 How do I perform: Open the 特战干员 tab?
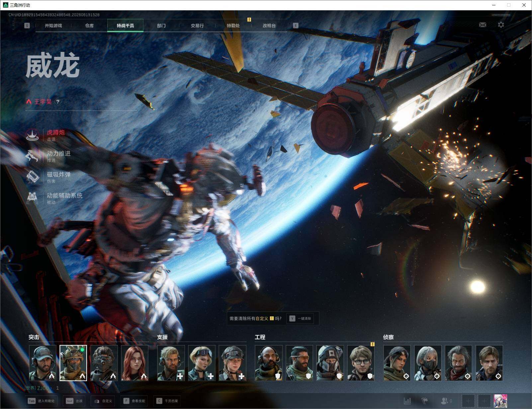(125, 26)
